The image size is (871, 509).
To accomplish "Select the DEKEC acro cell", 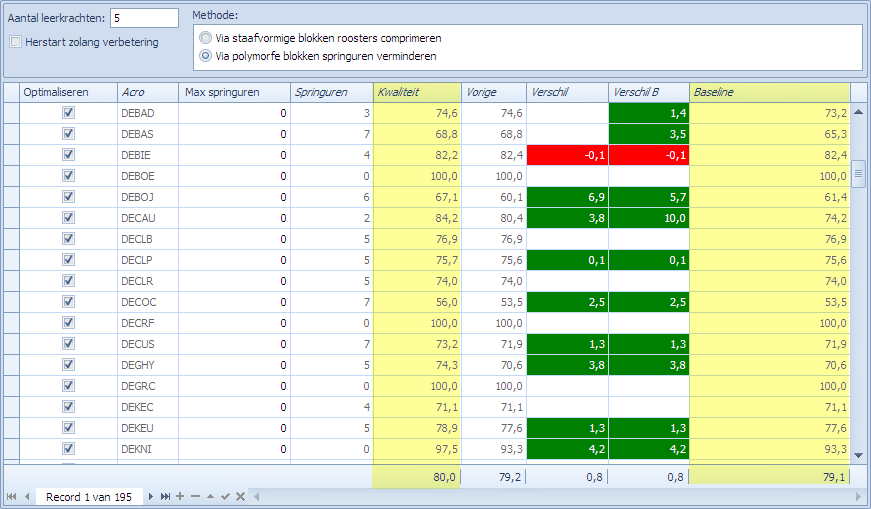I will (148, 407).
